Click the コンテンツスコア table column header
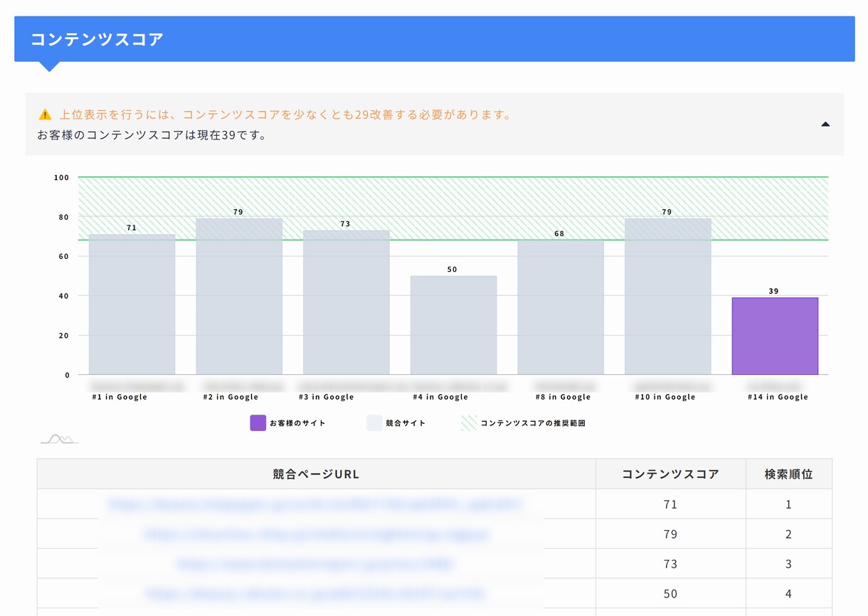The width and height of the screenshot is (868, 616). coord(671,474)
